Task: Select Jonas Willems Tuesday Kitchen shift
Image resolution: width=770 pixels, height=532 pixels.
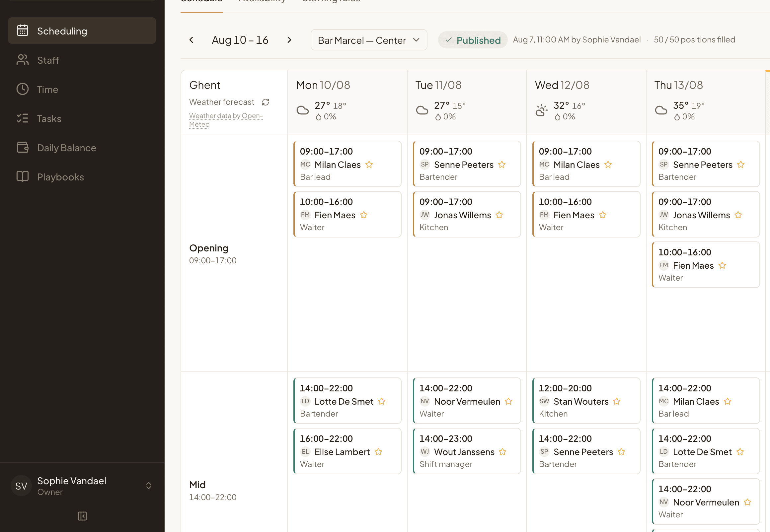Action: (x=467, y=214)
